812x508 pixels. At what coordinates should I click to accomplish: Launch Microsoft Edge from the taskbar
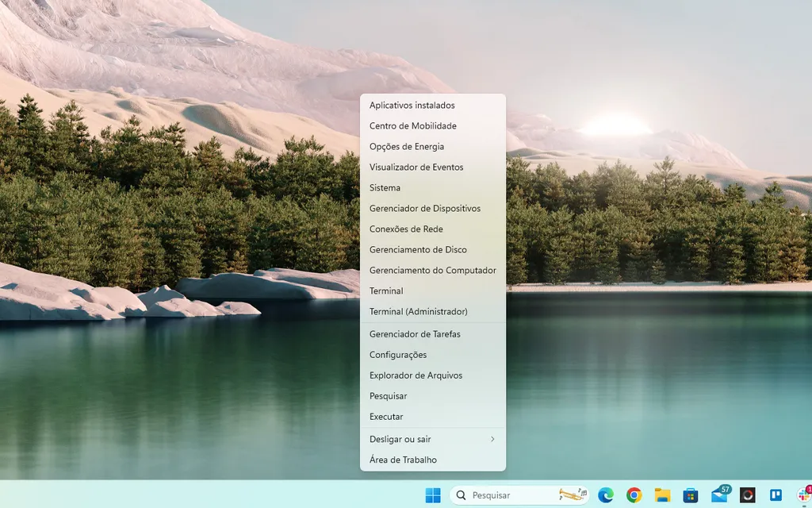pos(607,495)
